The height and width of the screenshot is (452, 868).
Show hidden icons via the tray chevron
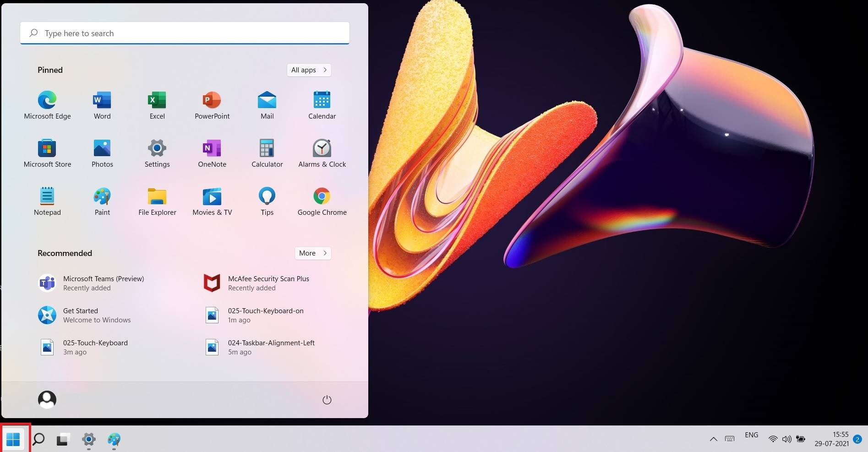pos(713,439)
